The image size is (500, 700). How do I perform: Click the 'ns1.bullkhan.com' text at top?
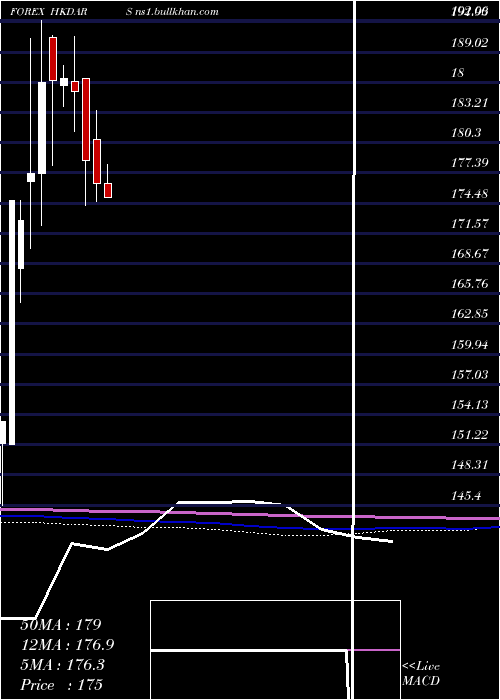[177, 12]
